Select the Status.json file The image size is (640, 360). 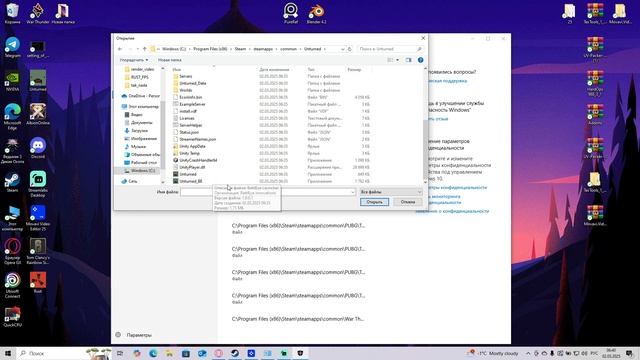pos(189,132)
